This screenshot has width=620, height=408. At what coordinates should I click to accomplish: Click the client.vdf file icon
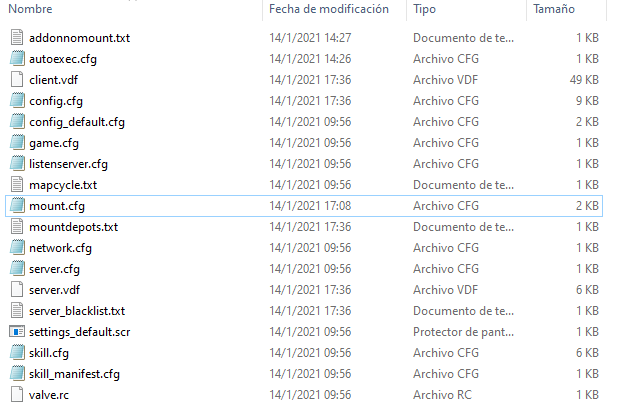[17, 80]
